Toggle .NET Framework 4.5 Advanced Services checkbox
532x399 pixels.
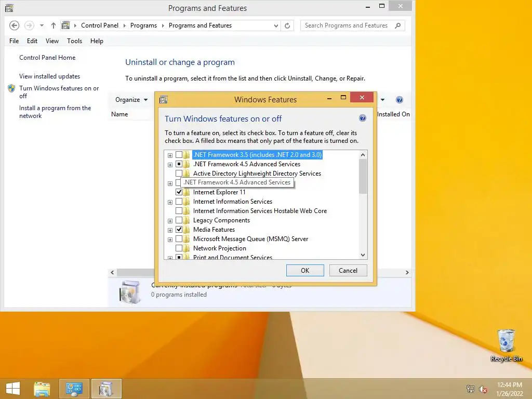pos(179,164)
